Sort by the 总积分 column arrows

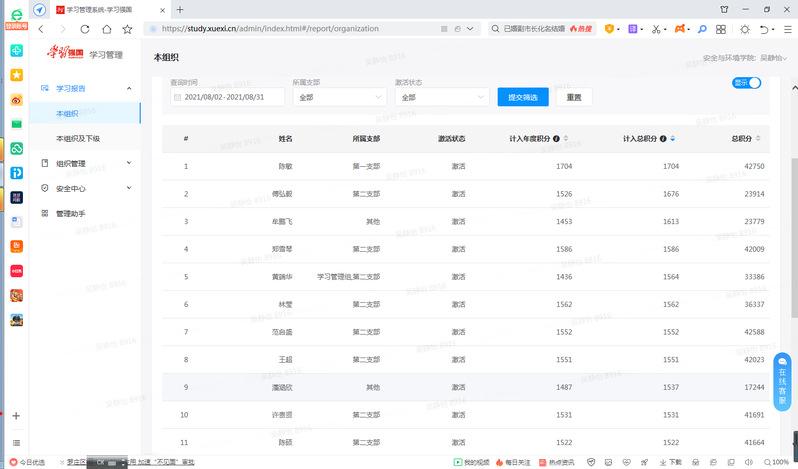(x=757, y=137)
